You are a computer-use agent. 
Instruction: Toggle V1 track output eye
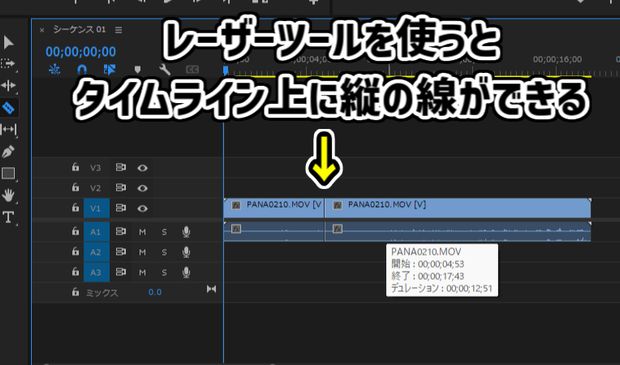click(142, 208)
